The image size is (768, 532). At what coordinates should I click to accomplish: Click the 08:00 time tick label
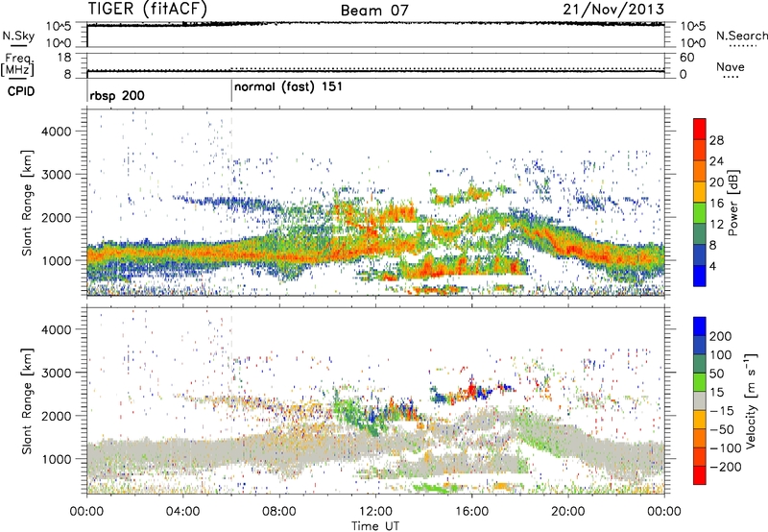[279, 512]
